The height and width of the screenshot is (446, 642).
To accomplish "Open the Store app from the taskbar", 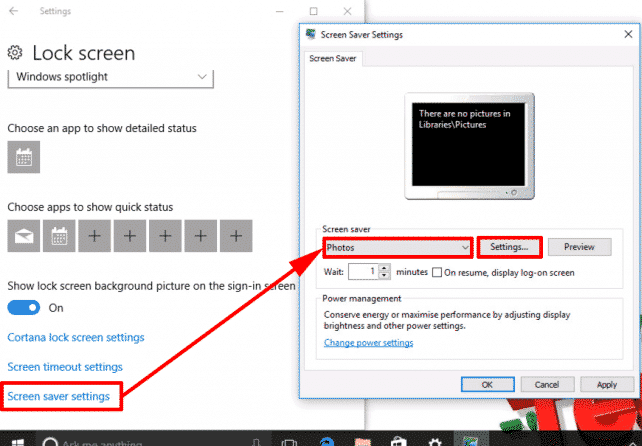I will click(x=398, y=442).
